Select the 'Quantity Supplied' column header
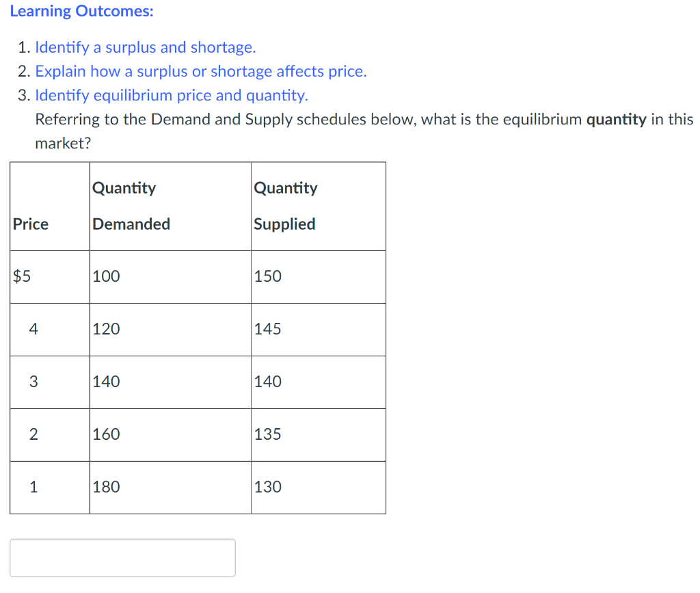 284,206
